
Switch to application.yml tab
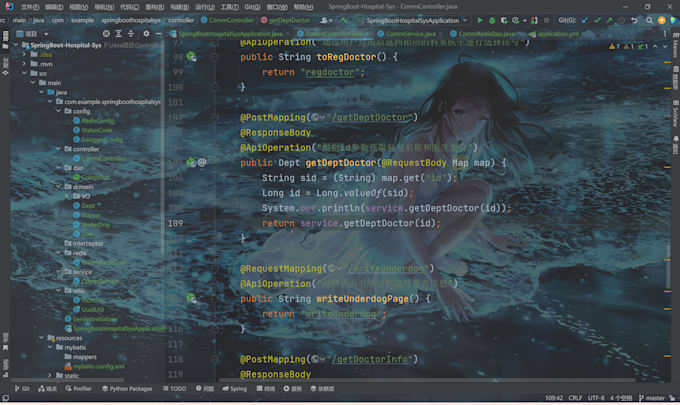554,33
